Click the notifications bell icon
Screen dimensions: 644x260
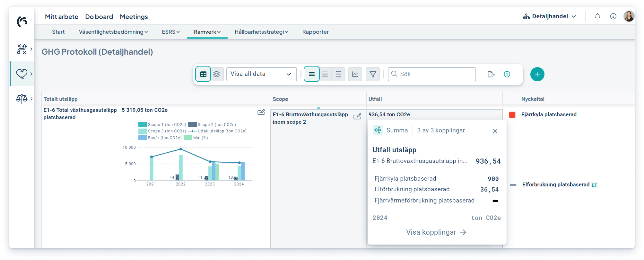tap(597, 16)
